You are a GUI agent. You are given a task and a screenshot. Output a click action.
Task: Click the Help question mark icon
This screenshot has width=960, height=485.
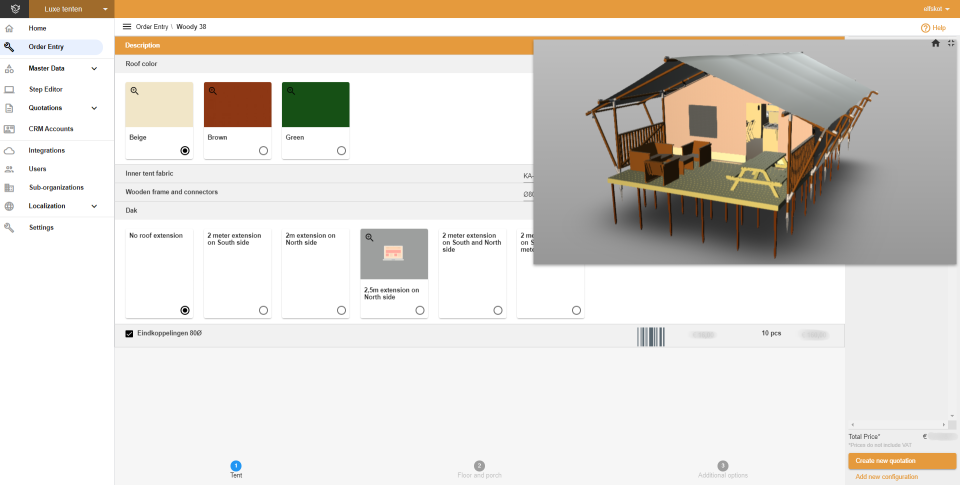point(925,28)
